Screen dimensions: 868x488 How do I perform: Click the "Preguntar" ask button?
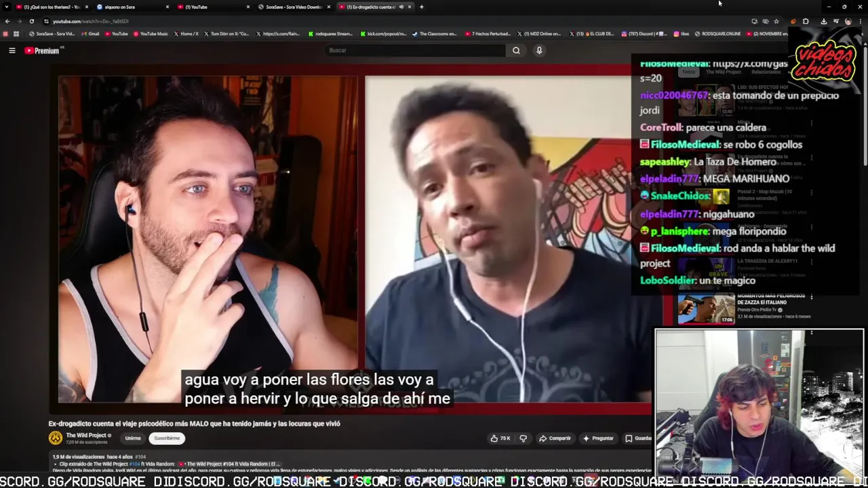(x=598, y=439)
